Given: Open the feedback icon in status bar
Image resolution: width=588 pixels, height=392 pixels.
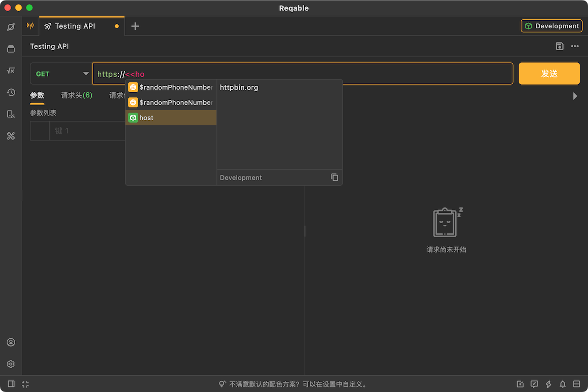Looking at the screenshot, I should click(534, 384).
